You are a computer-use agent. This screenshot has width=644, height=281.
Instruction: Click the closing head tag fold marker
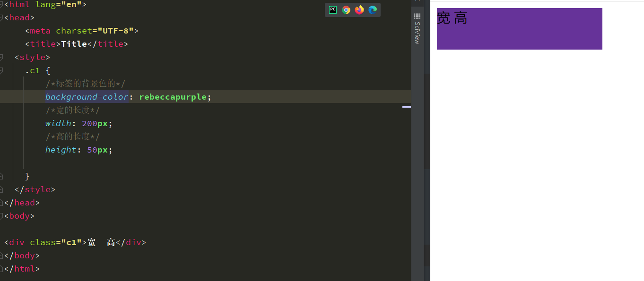(x=1, y=203)
